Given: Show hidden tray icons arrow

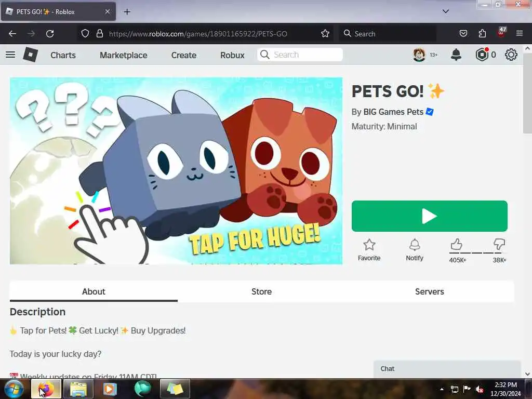Looking at the screenshot, I should click(x=442, y=389).
